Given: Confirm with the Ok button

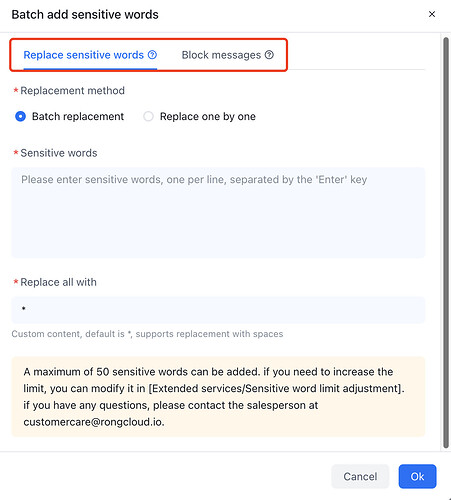Looking at the screenshot, I should click(417, 476).
